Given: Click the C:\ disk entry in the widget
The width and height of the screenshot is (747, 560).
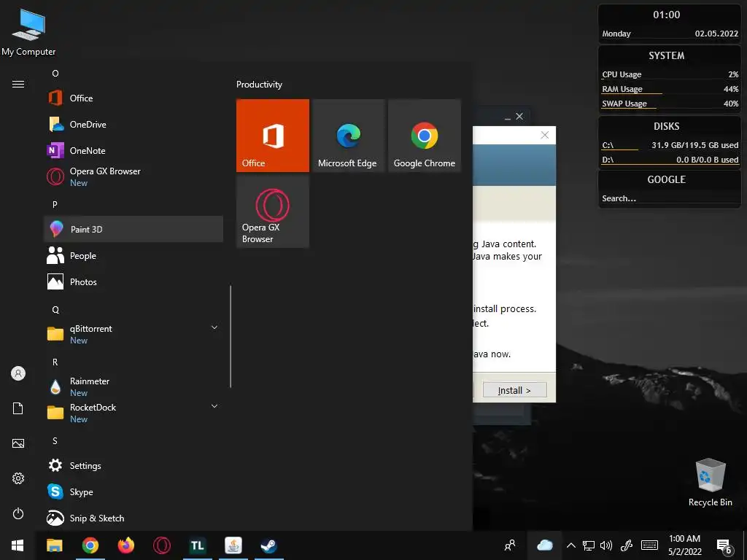Looking at the screenshot, I should pyautogui.click(x=670, y=145).
